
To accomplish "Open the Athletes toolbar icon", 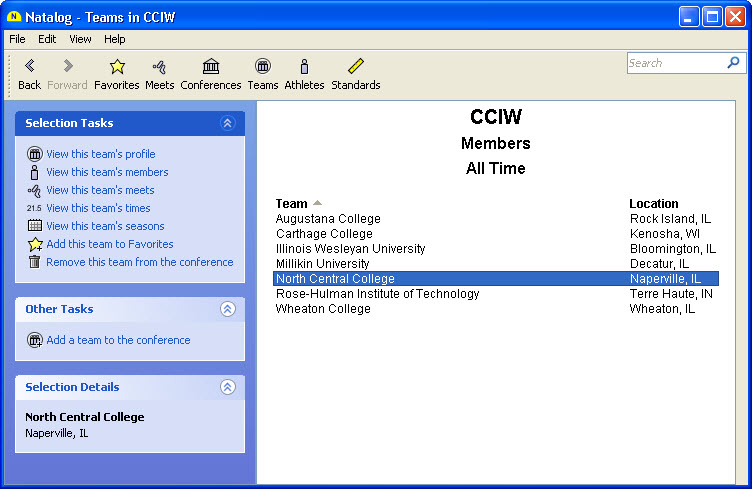I will pyautogui.click(x=304, y=67).
